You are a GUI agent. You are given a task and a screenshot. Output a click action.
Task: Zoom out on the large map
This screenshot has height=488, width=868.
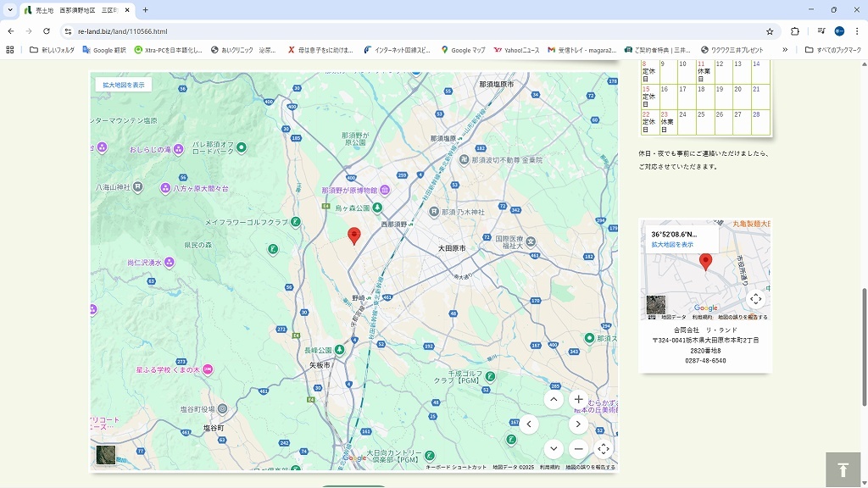[x=578, y=449]
